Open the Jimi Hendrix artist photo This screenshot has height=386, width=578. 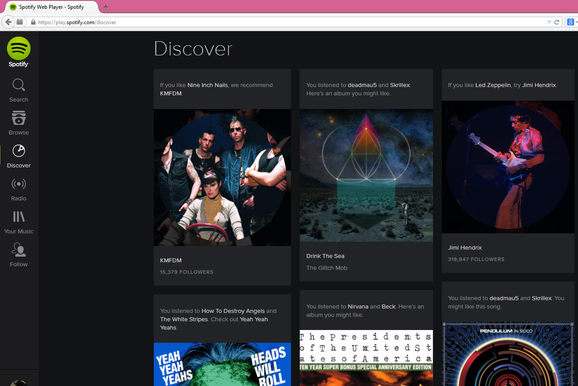pos(508,167)
